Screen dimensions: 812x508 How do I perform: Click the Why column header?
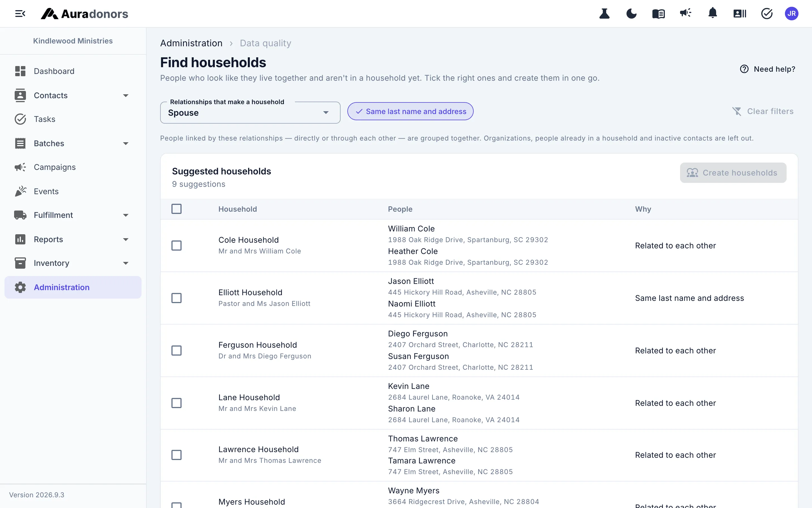tap(643, 209)
